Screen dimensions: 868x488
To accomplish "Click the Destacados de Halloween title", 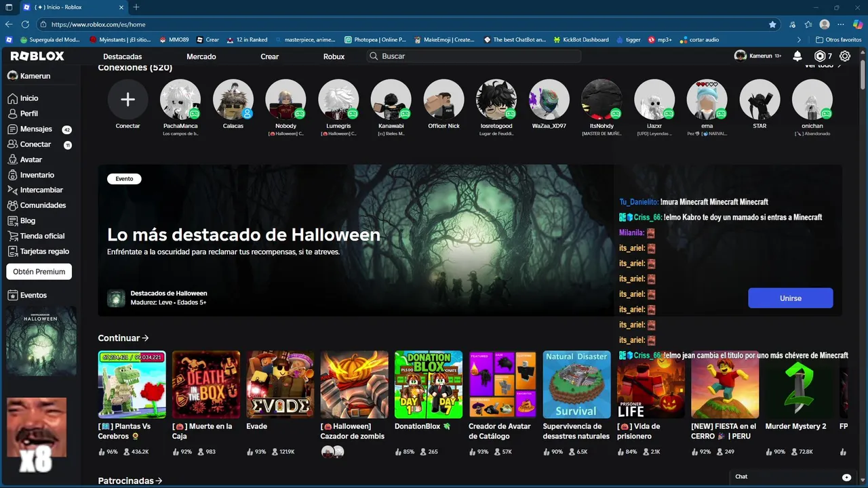I will coord(169,293).
